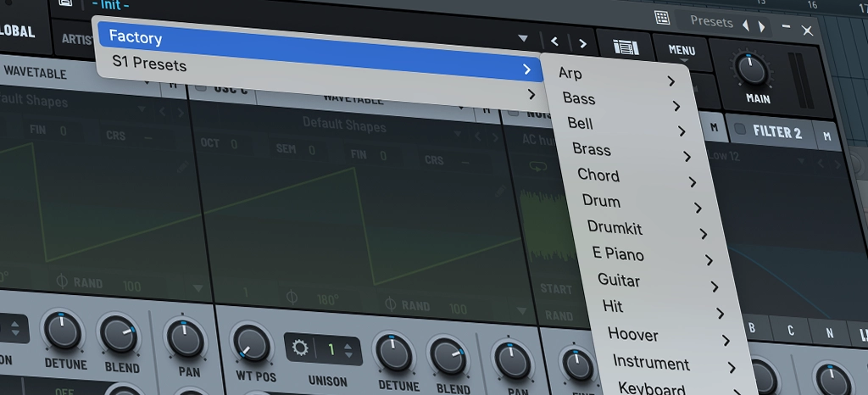The image size is (868, 395).
Task: Select previous wavetable in OSC B
Action: 162,112
